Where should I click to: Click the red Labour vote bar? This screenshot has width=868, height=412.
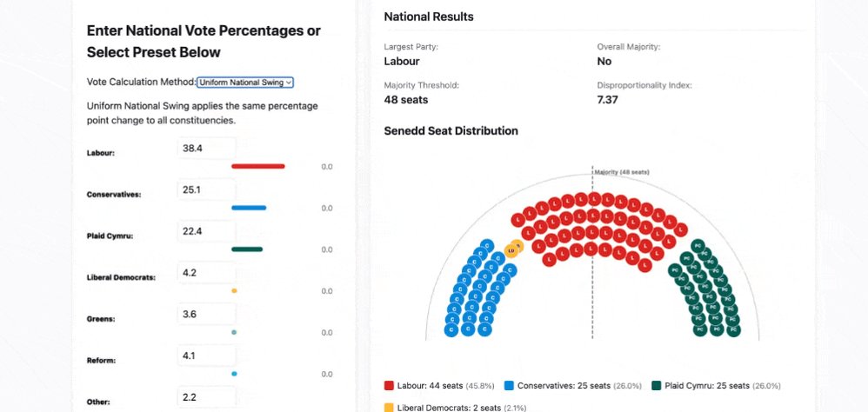[x=258, y=167]
